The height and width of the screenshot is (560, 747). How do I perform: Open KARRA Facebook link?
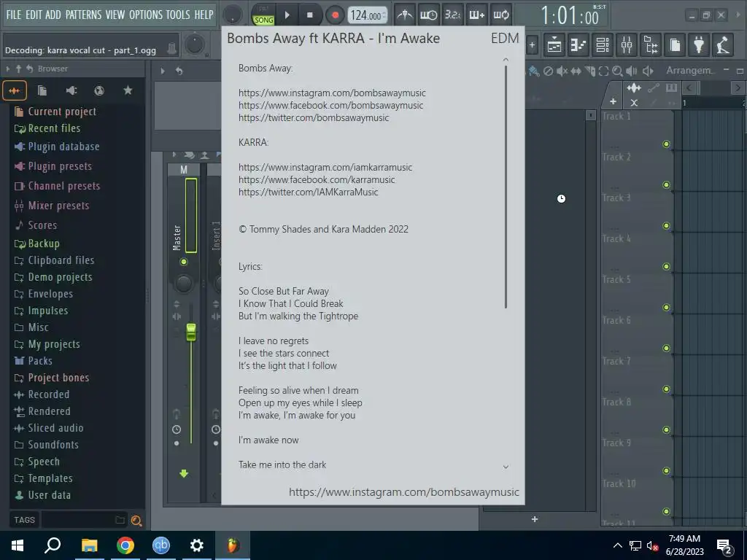click(x=317, y=179)
